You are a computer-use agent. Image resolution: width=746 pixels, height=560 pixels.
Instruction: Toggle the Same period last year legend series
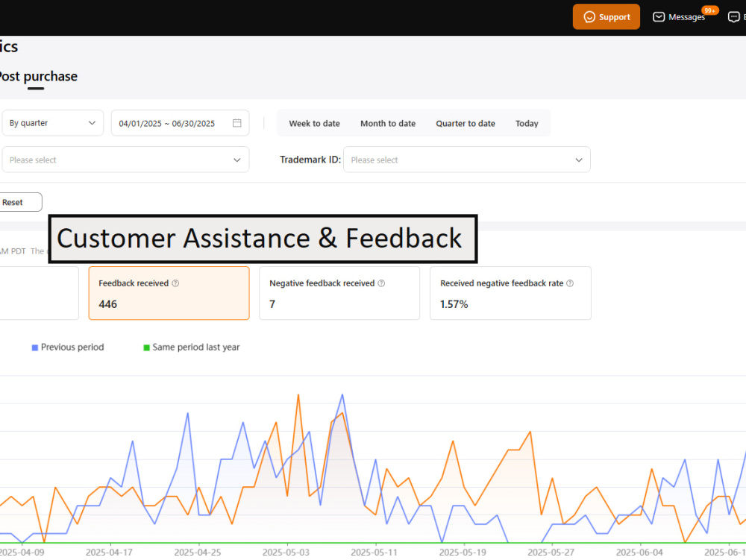tap(191, 347)
